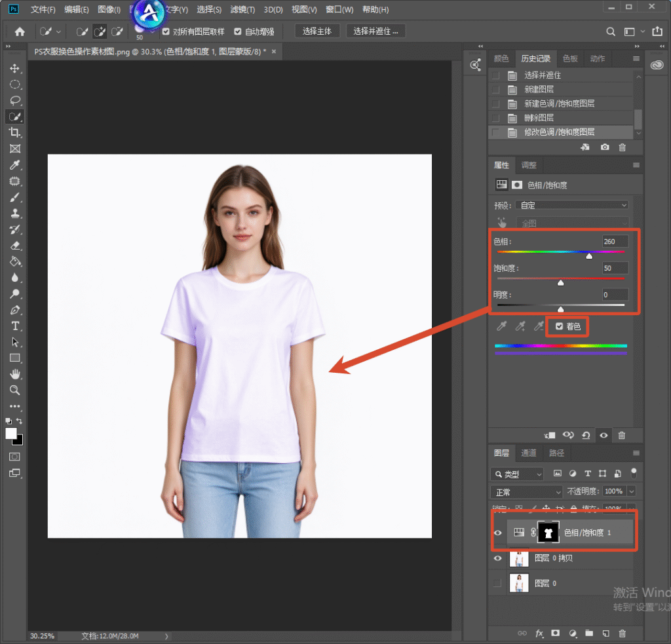
Task: Create snapshot with History camera icon
Action: 605,147
